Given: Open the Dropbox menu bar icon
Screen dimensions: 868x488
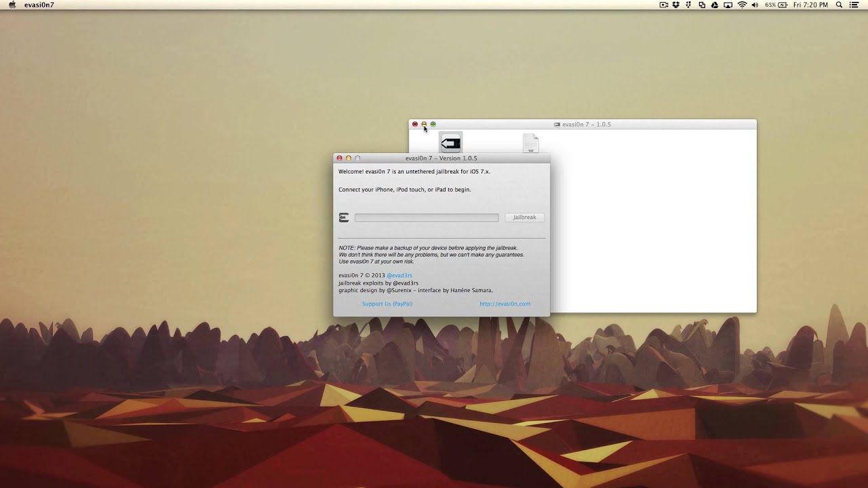Looking at the screenshot, I should click(676, 5).
